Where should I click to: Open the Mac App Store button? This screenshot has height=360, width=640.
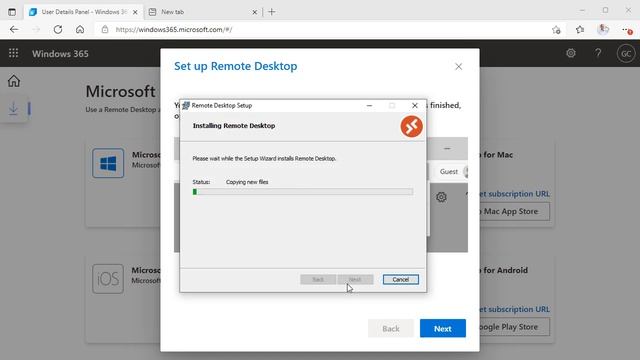[x=515, y=211]
